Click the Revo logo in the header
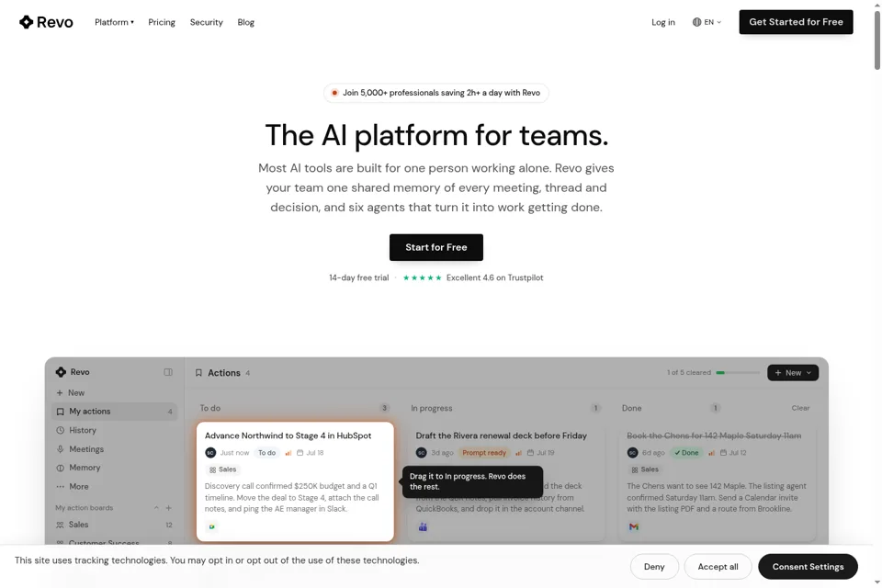Image resolution: width=882 pixels, height=588 pixels. coord(46,22)
